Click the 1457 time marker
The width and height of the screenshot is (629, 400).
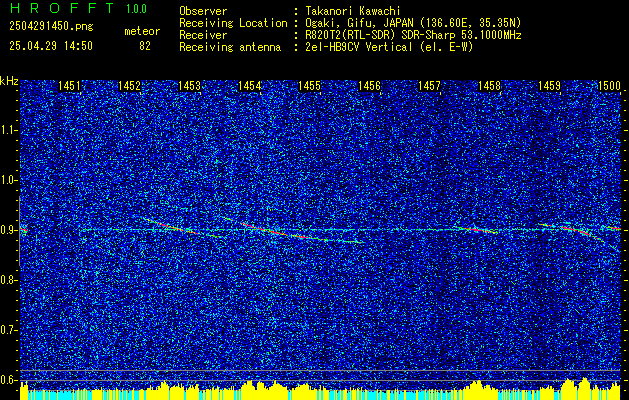coord(429,86)
